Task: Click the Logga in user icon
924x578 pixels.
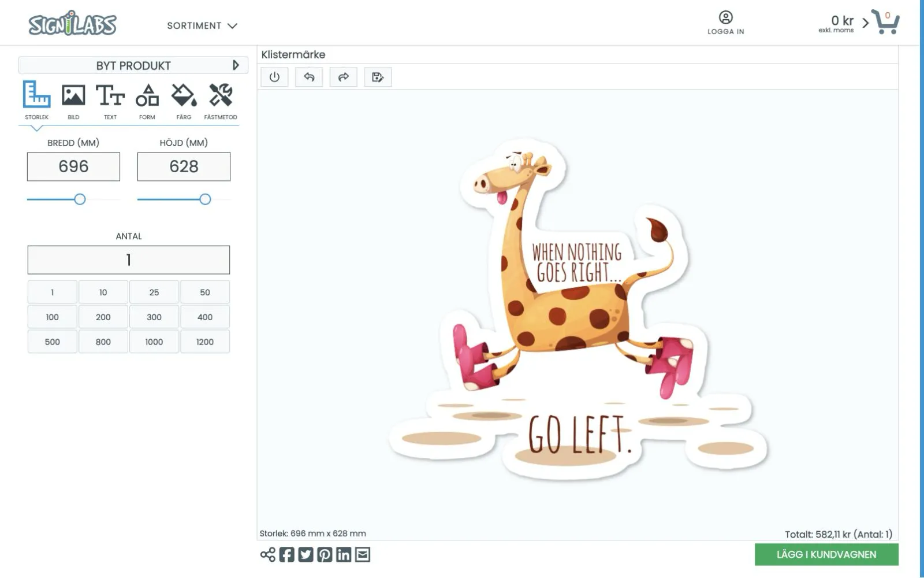Action: click(x=726, y=17)
